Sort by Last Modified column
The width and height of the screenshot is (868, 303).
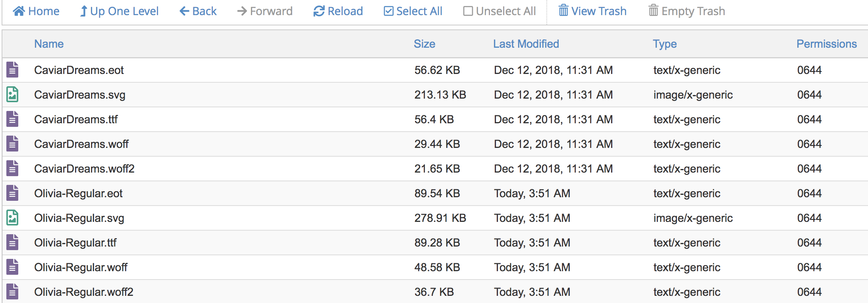526,44
